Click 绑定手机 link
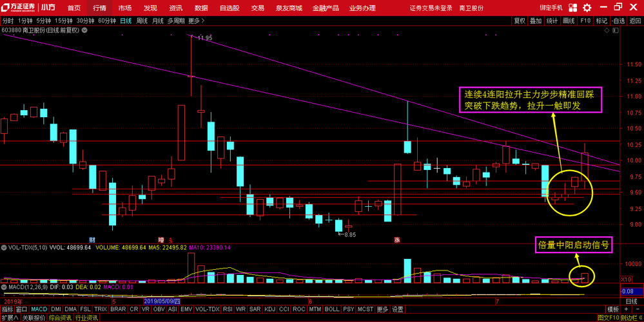Viewport: 644px width, 322px height. coord(551,8)
